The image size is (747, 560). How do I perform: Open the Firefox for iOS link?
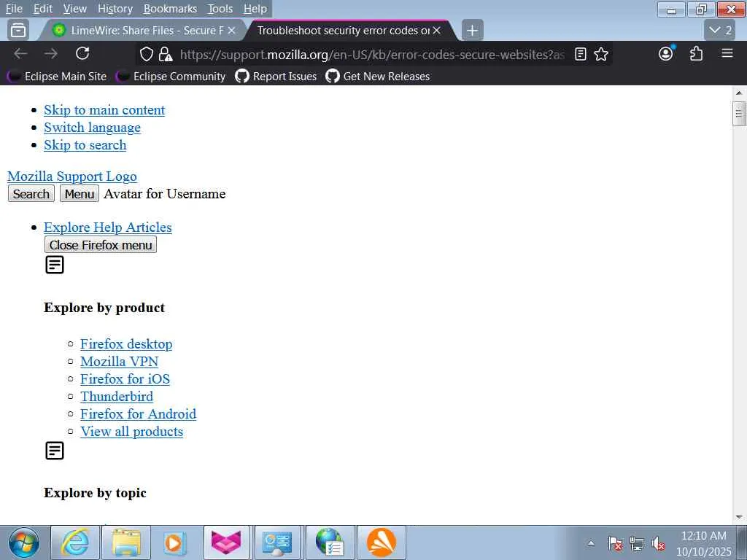pos(125,379)
